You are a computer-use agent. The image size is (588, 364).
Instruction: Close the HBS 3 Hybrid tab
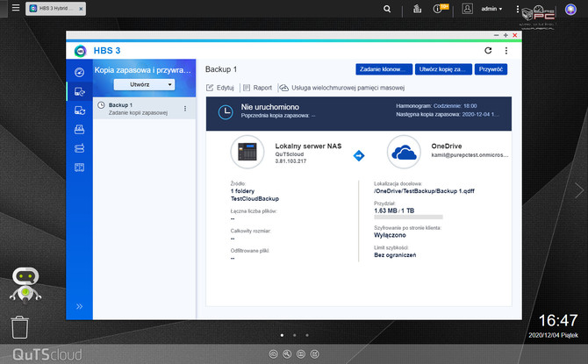(81, 9)
